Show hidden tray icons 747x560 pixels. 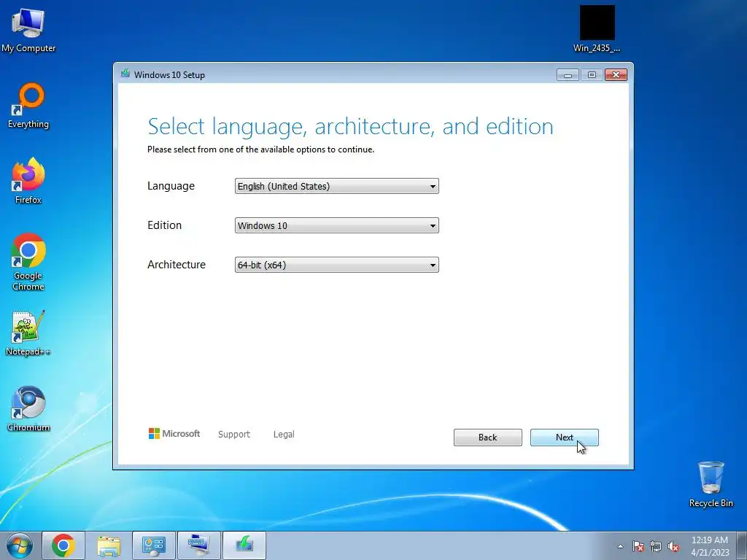point(620,546)
